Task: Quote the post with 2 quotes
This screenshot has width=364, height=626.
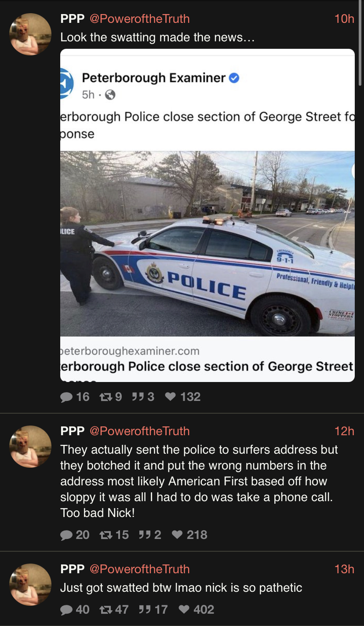Action: pos(144,535)
